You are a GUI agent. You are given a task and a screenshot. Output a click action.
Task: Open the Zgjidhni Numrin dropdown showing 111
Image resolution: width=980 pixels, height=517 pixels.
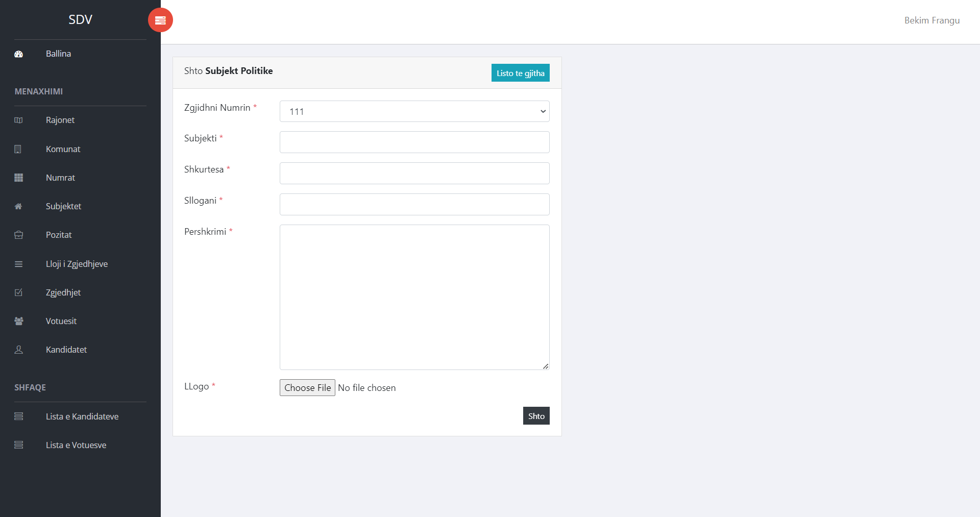[x=414, y=111]
